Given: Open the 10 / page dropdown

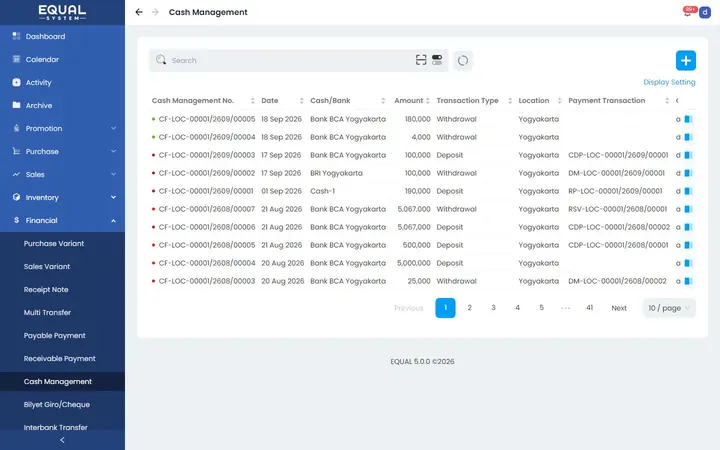Looking at the screenshot, I should (x=669, y=308).
